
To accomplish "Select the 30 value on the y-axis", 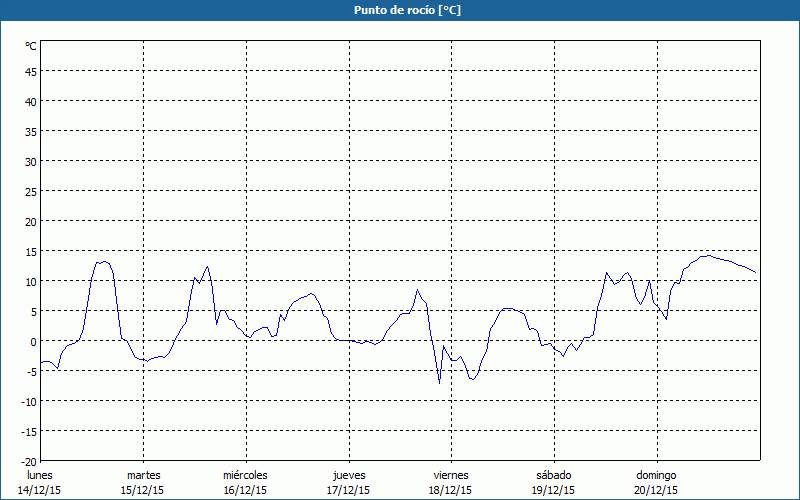I will (x=31, y=161).
